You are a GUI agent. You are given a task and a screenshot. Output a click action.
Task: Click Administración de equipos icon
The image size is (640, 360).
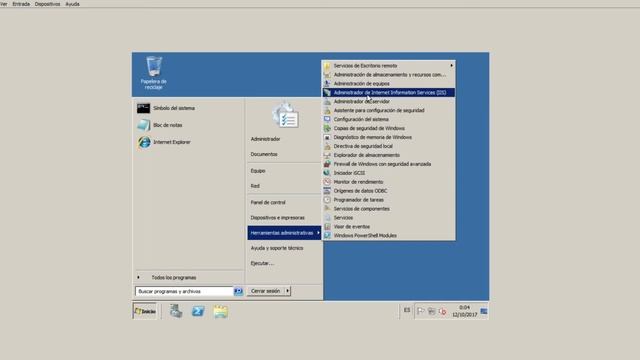(327, 83)
